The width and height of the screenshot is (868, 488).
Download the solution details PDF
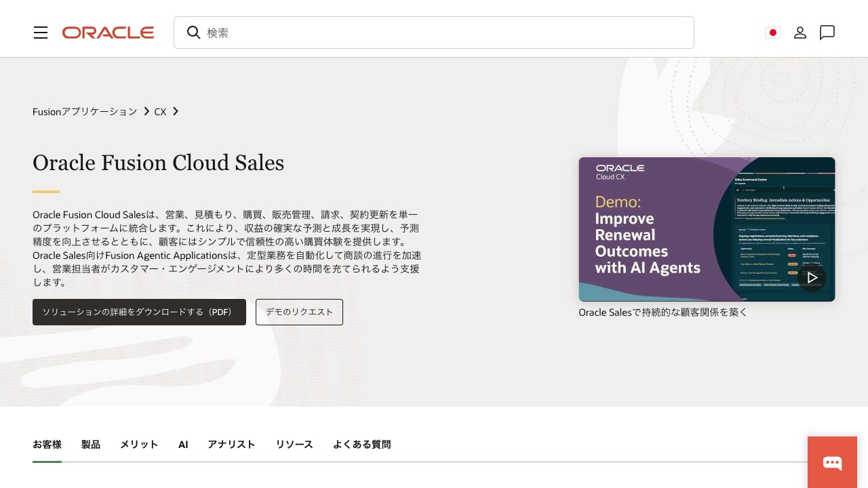click(x=139, y=312)
